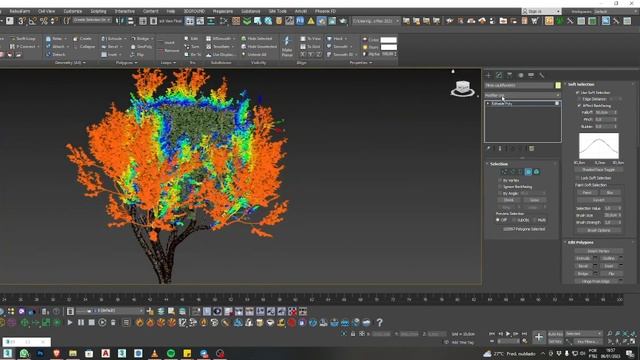Click the Insert Vertex button
Image resolution: width=640 pixels, height=360 pixels.
(599, 251)
